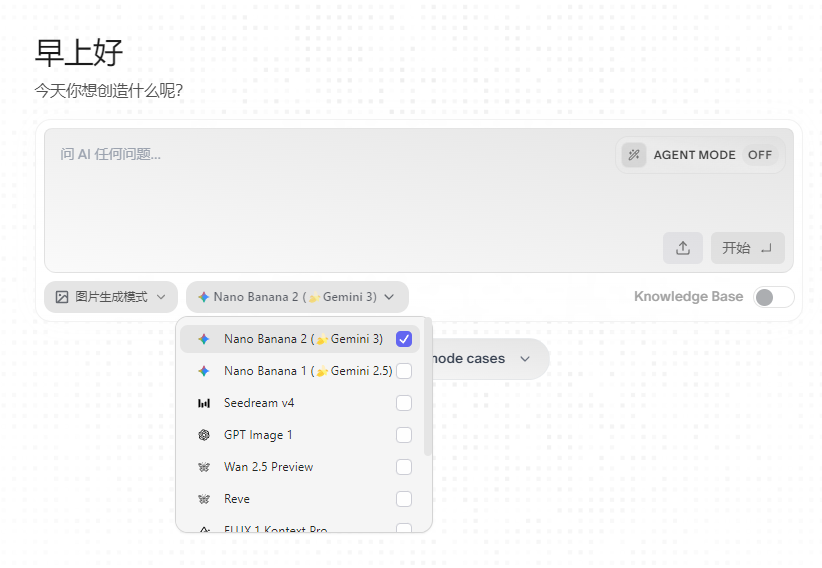Select Seedream v4 from model list
Image resolution: width=822 pixels, height=568 pixels.
[300, 403]
